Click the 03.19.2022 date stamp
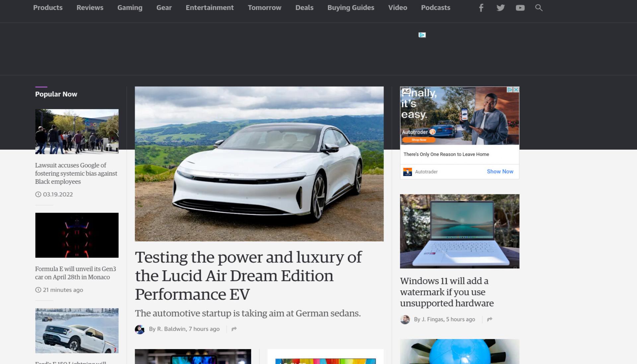The image size is (637, 364). (x=58, y=194)
